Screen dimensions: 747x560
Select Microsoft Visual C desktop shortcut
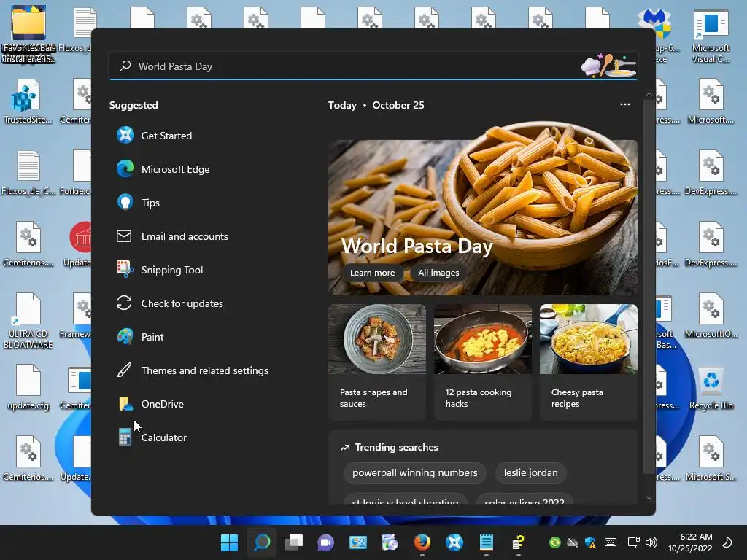coord(711,37)
